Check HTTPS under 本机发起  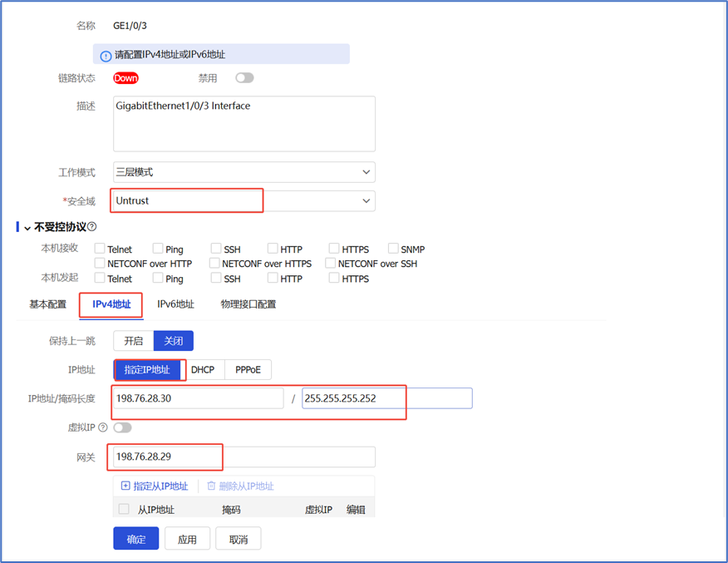(334, 278)
